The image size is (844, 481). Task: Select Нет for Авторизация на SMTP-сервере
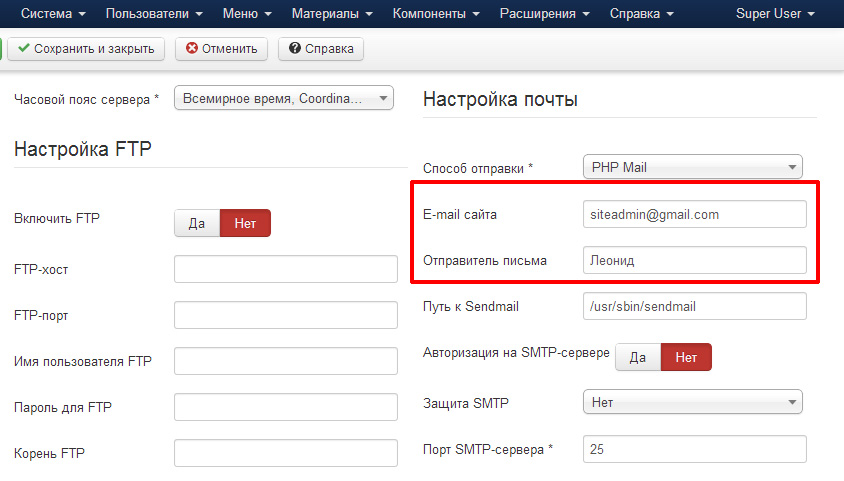click(x=686, y=357)
